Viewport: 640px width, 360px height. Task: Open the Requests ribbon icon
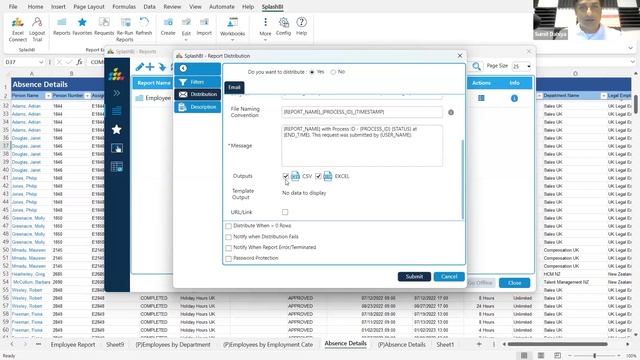coord(104,26)
